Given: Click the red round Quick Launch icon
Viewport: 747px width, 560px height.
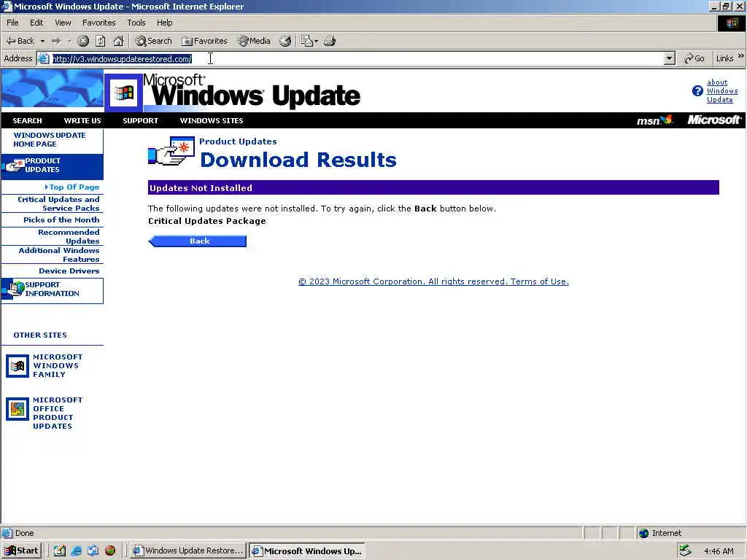Looking at the screenshot, I should (110, 551).
